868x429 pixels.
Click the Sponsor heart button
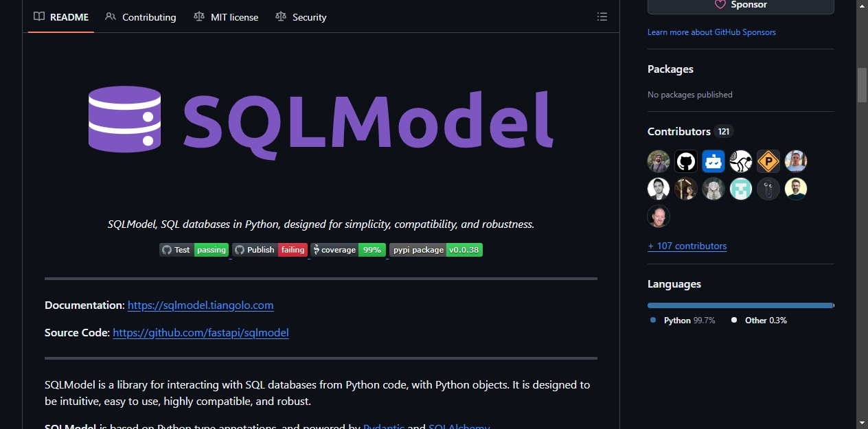[x=740, y=5]
